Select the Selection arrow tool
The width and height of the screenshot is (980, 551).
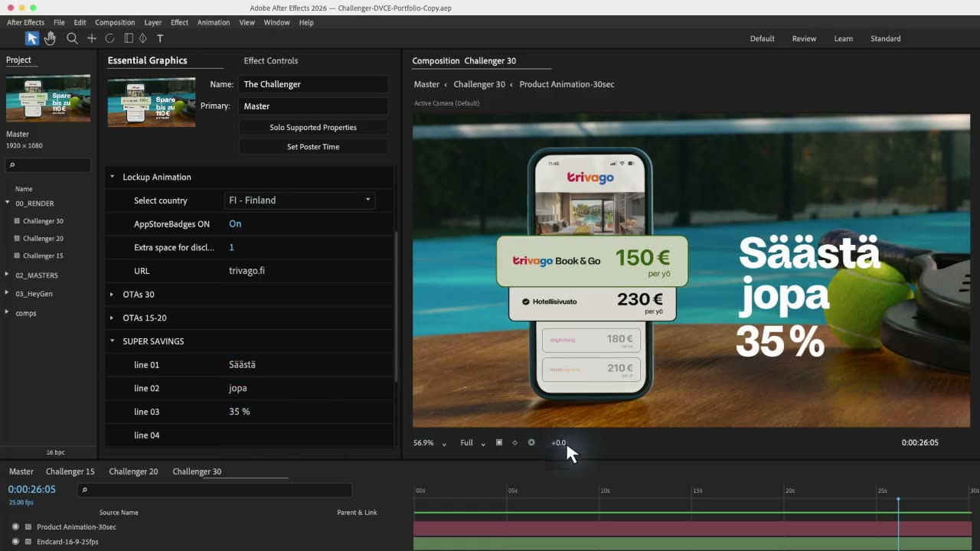[31, 38]
